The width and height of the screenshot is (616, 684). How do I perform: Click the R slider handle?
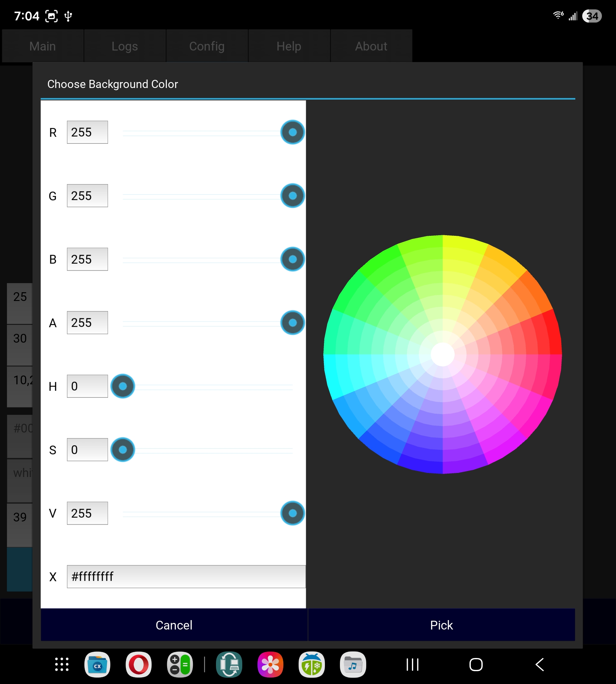(x=292, y=132)
